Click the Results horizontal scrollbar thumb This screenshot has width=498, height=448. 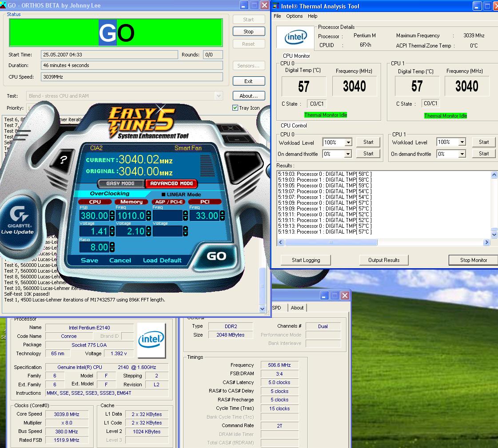331,242
